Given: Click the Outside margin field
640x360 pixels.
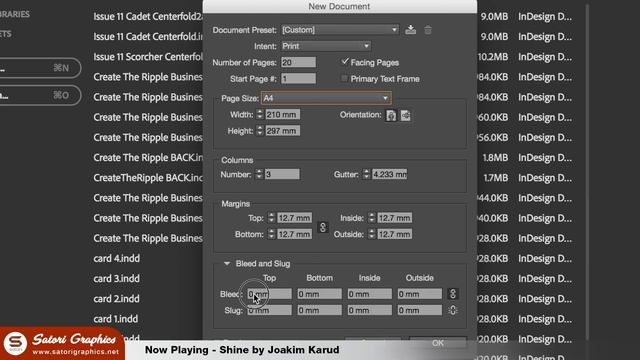Looking at the screenshot, I should (x=394, y=234).
